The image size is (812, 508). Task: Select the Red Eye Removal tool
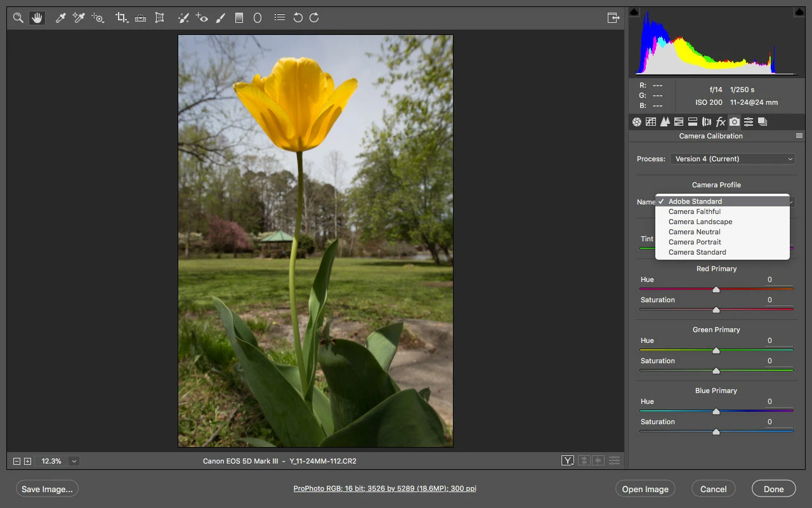click(202, 18)
